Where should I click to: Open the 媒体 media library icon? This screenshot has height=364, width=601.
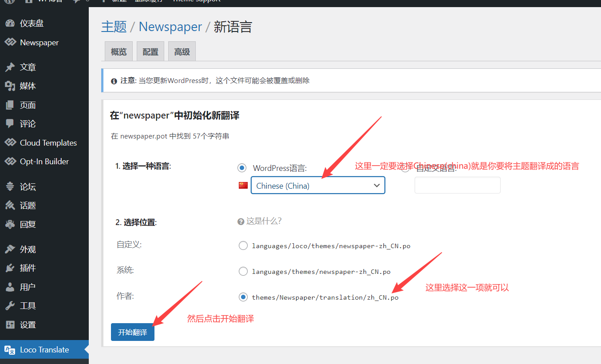[10, 86]
